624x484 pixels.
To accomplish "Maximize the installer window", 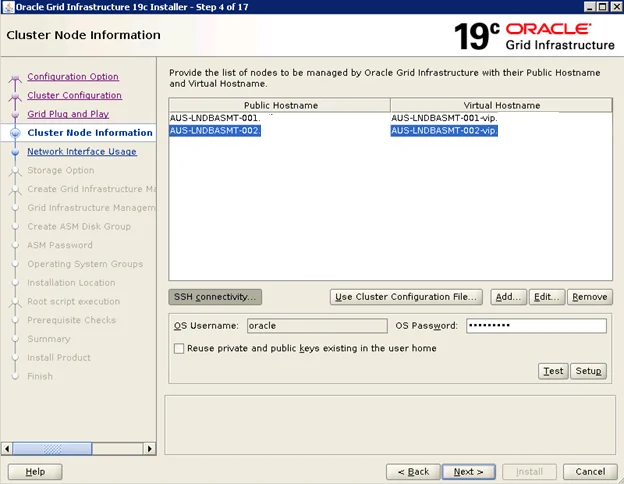I will coord(603,7).
